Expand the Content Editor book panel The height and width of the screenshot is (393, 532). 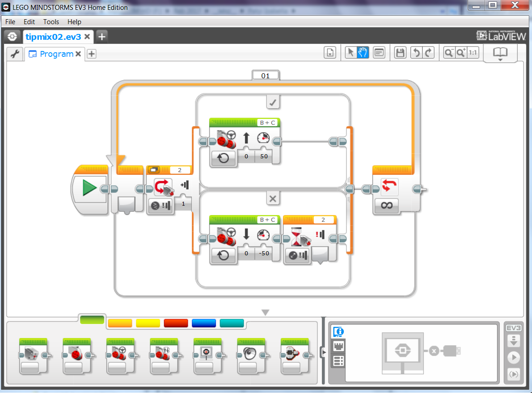tap(500, 54)
